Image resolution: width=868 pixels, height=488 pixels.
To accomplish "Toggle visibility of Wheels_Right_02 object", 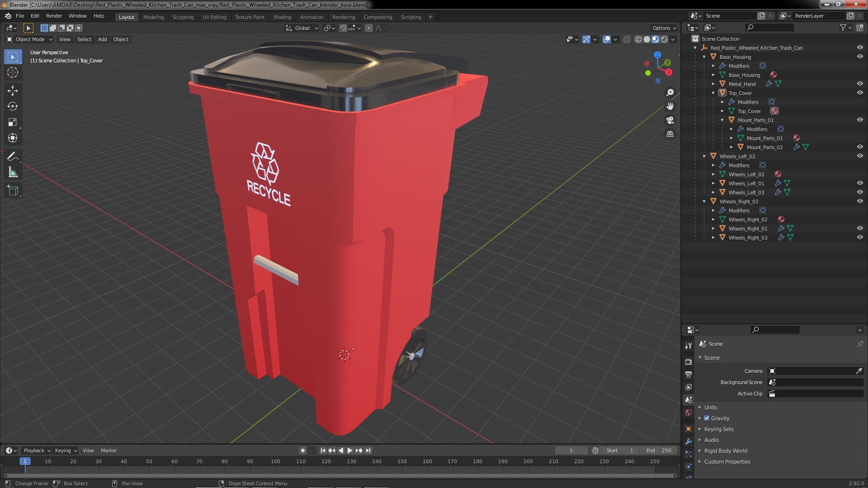I will tap(860, 201).
